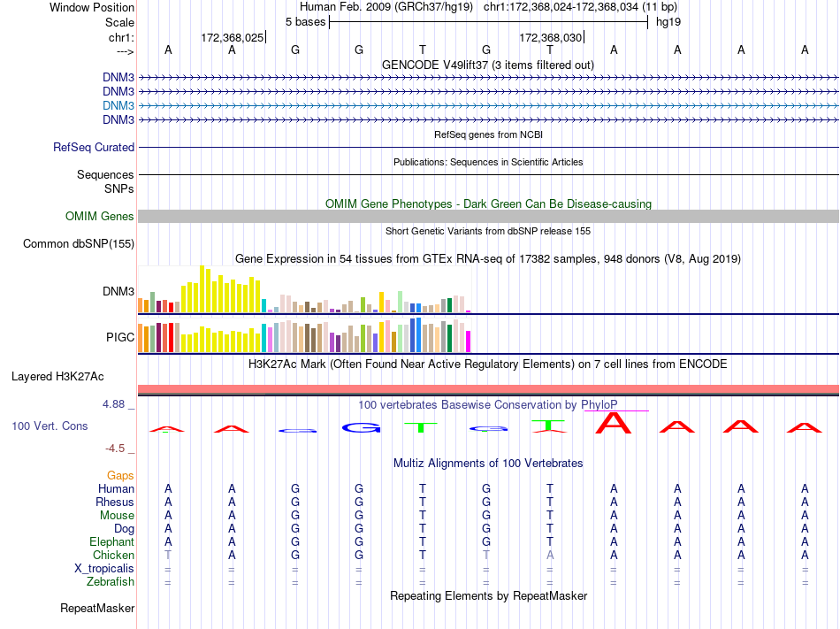Click the Common dbSNP(155) track label
Screen dimensions: 840x629
(x=79, y=244)
